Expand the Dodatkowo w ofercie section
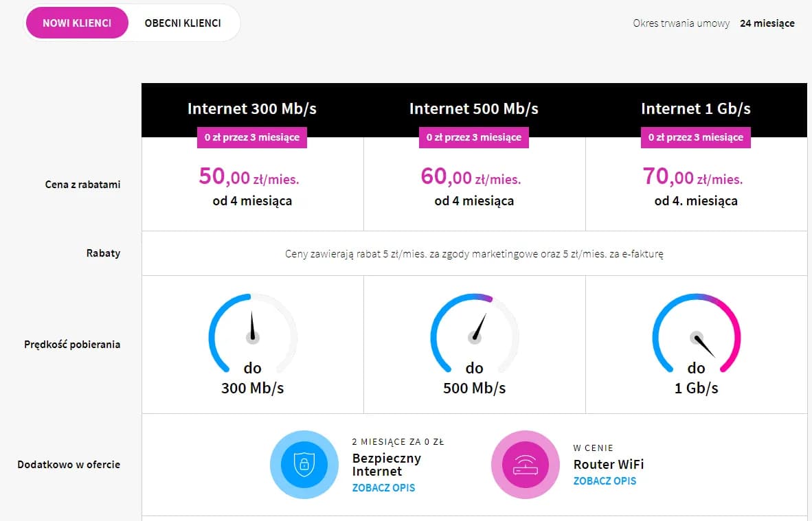This screenshot has width=812, height=521. tap(69, 464)
